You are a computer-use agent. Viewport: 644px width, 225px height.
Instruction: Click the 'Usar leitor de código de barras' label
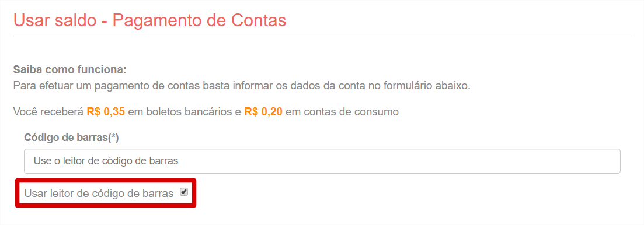click(x=99, y=194)
